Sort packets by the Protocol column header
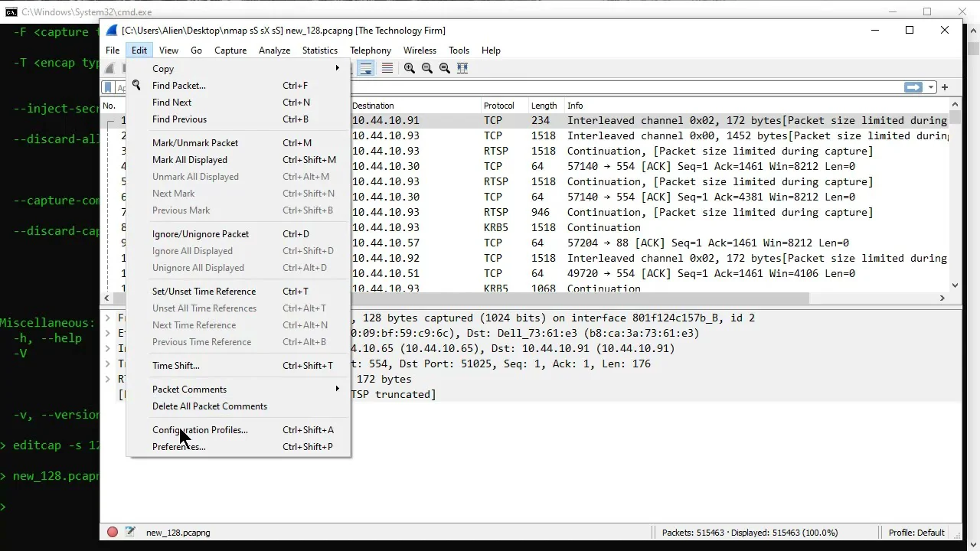Viewport: 980px width, 551px height. click(499, 106)
